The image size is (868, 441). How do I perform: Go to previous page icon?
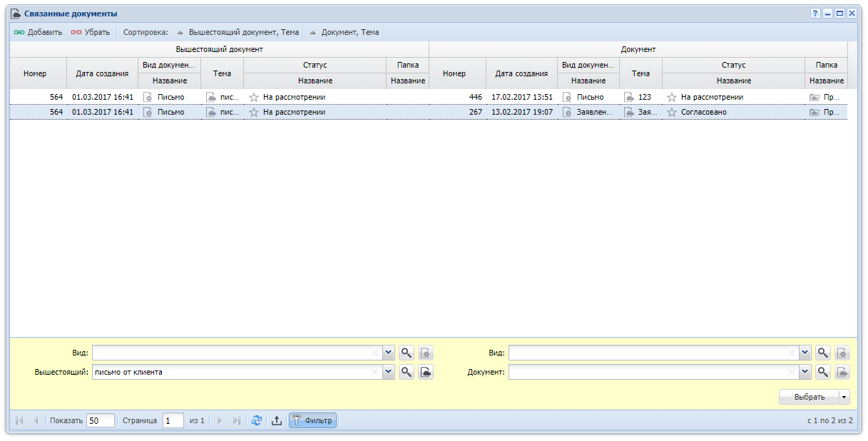tap(36, 420)
